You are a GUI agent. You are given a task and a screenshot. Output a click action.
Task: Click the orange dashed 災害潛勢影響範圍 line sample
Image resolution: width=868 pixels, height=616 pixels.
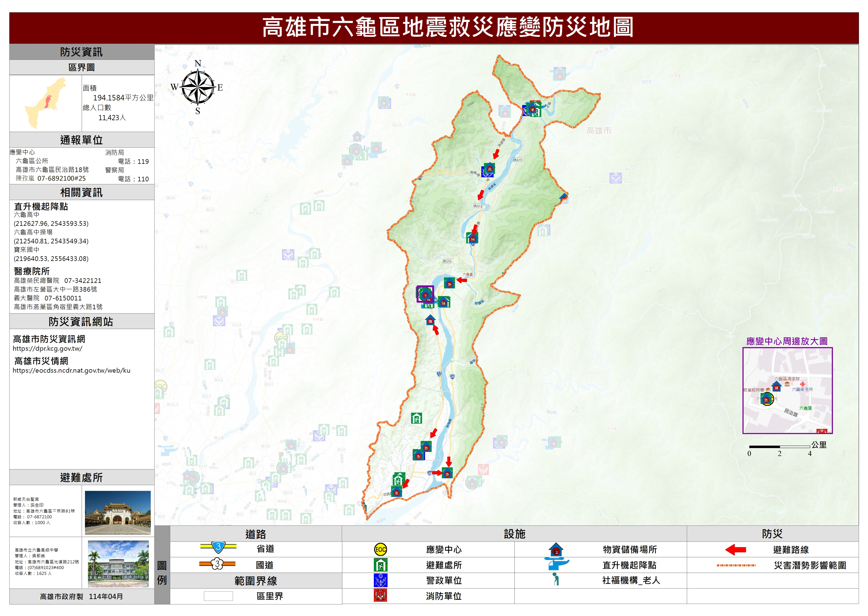(x=736, y=565)
